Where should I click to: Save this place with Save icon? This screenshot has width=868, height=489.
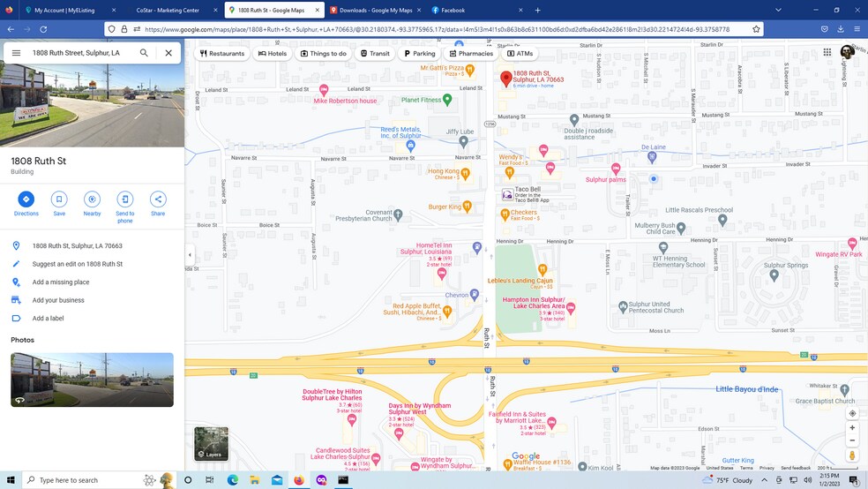(59, 199)
